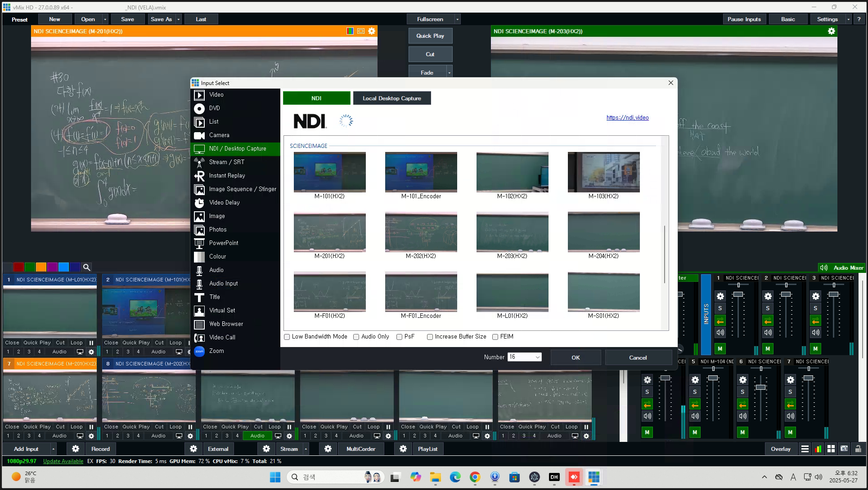
Task: Click Cancel in Input Select dialog
Action: (x=638, y=357)
